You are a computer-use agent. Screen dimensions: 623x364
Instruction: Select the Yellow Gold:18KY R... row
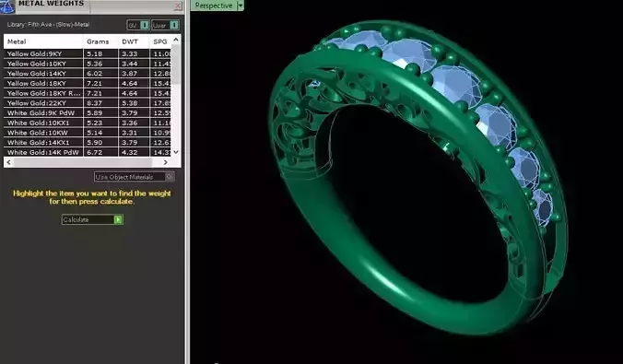pyautogui.click(x=88, y=93)
